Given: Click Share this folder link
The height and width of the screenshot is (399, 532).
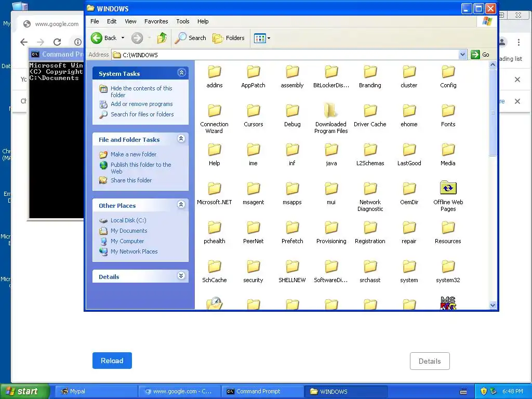Looking at the screenshot, I should [131, 180].
